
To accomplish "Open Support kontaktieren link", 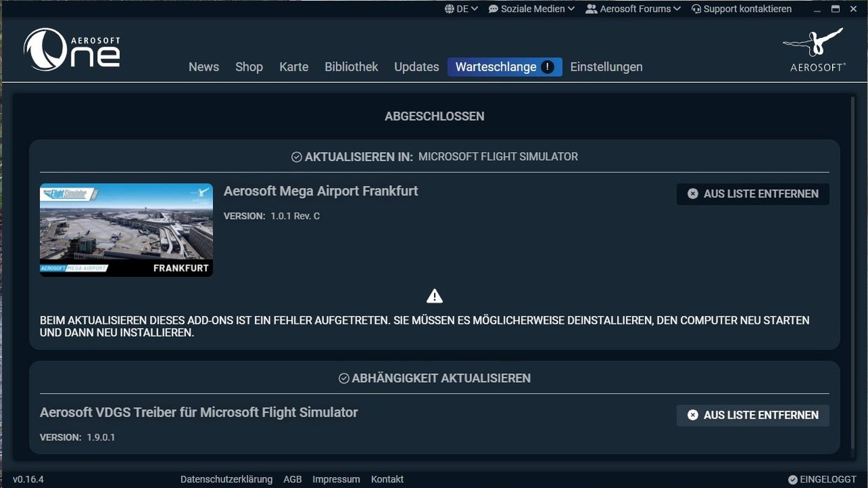I will (741, 9).
